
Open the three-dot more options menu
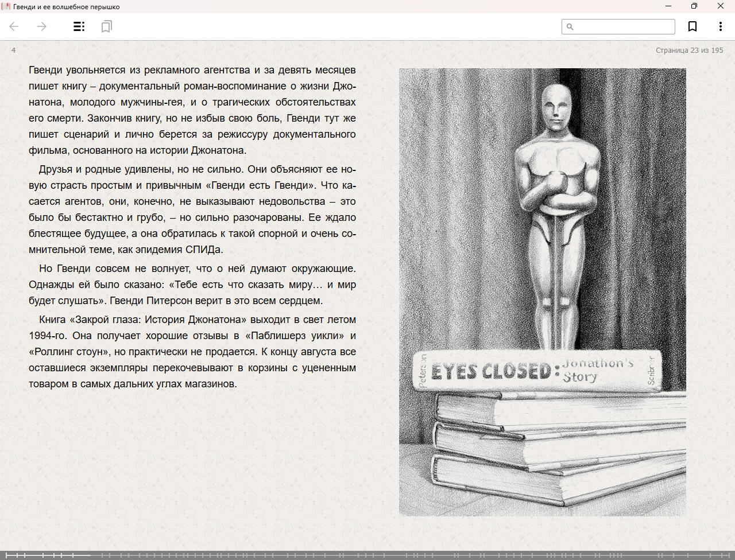[720, 26]
